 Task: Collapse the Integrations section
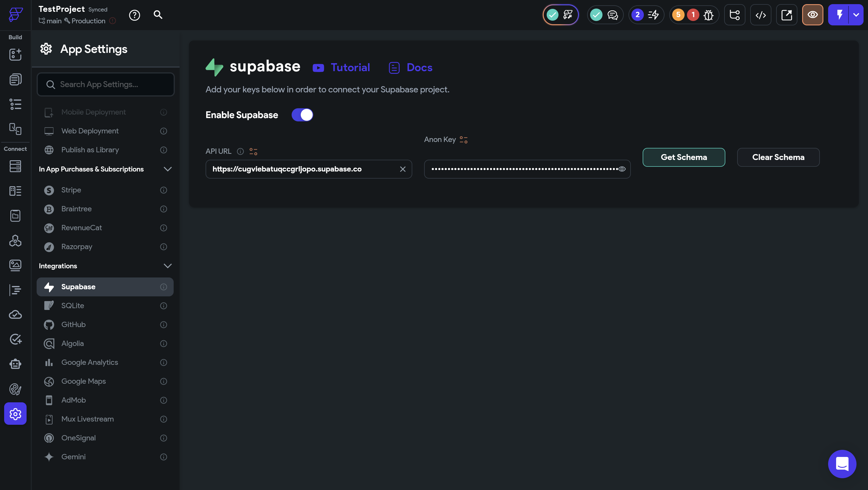point(167,266)
